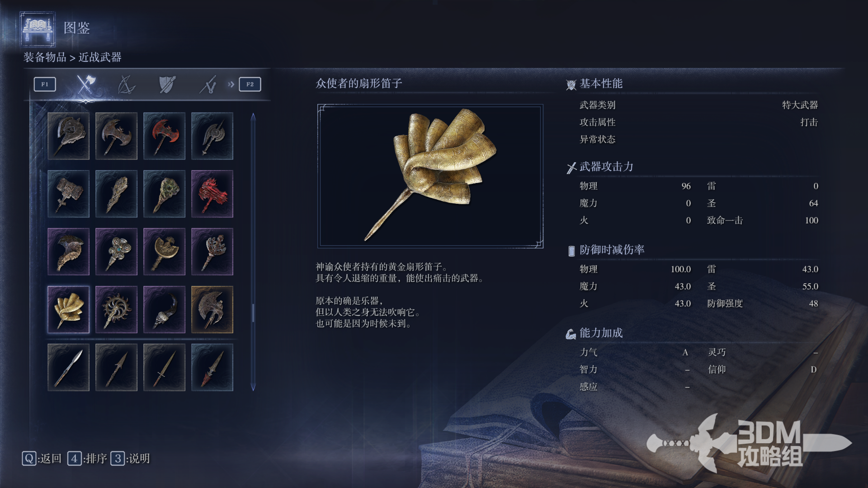The height and width of the screenshot is (488, 868).
Task: Select the golden-bordered great axe icon
Action: (x=212, y=310)
